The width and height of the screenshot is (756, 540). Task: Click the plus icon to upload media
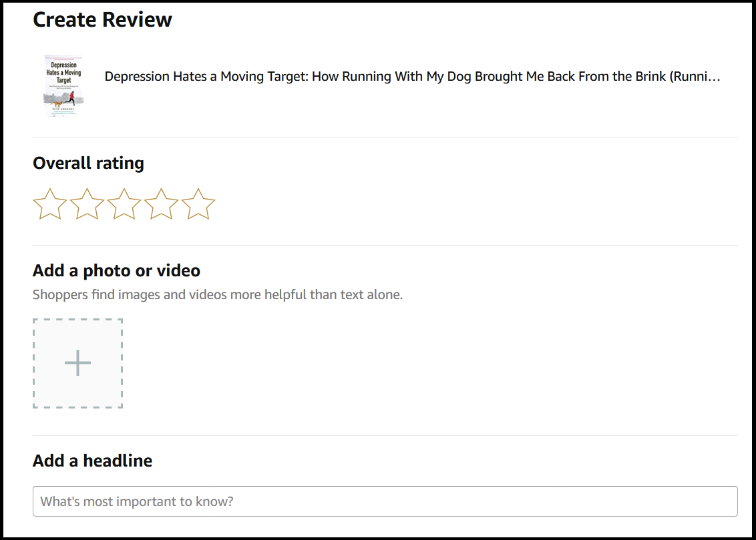77,363
